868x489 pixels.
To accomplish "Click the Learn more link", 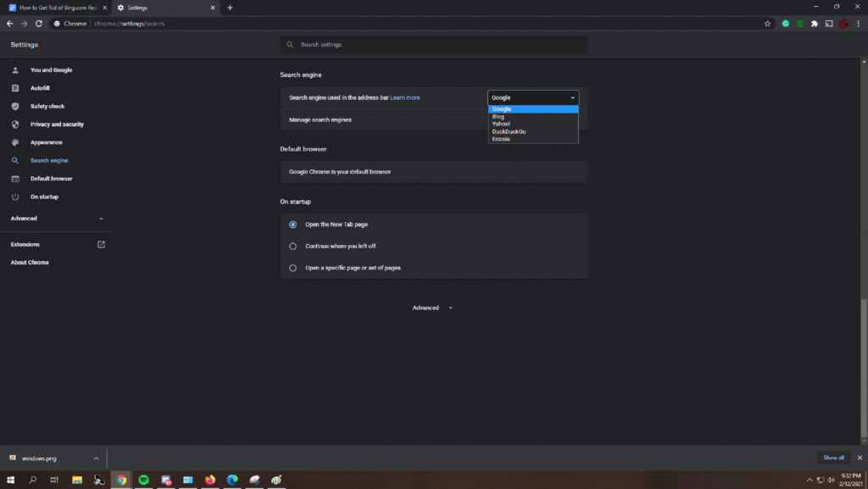I will (404, 98).
